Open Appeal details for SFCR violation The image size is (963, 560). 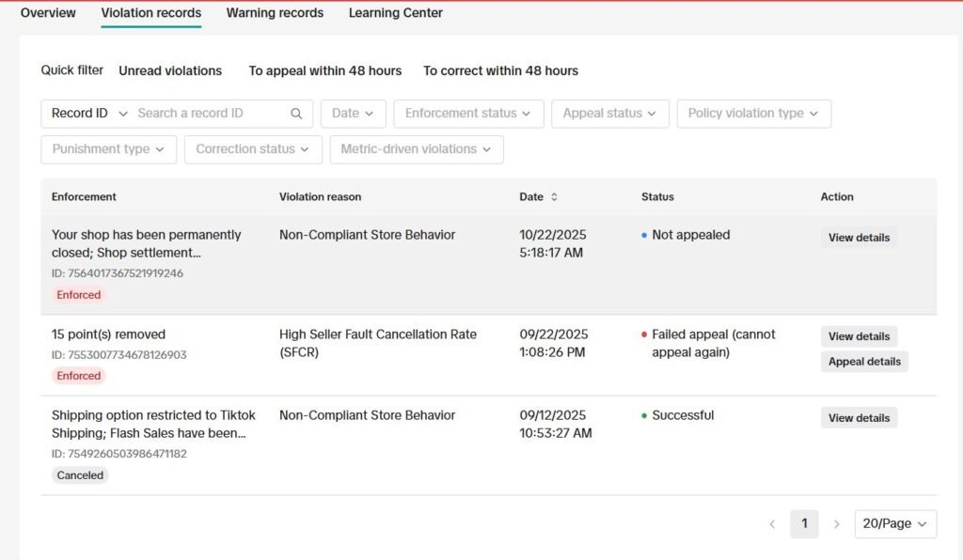click(x=864, y=362)
